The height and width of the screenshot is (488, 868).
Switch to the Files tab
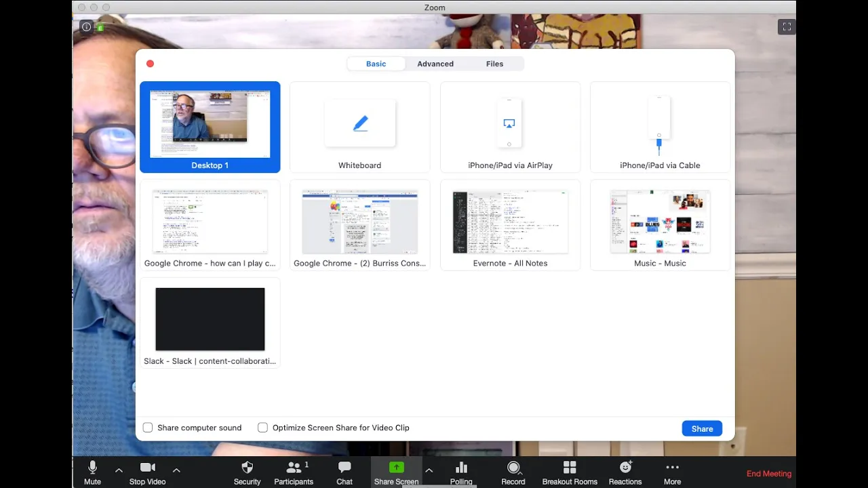pos(494,64)
